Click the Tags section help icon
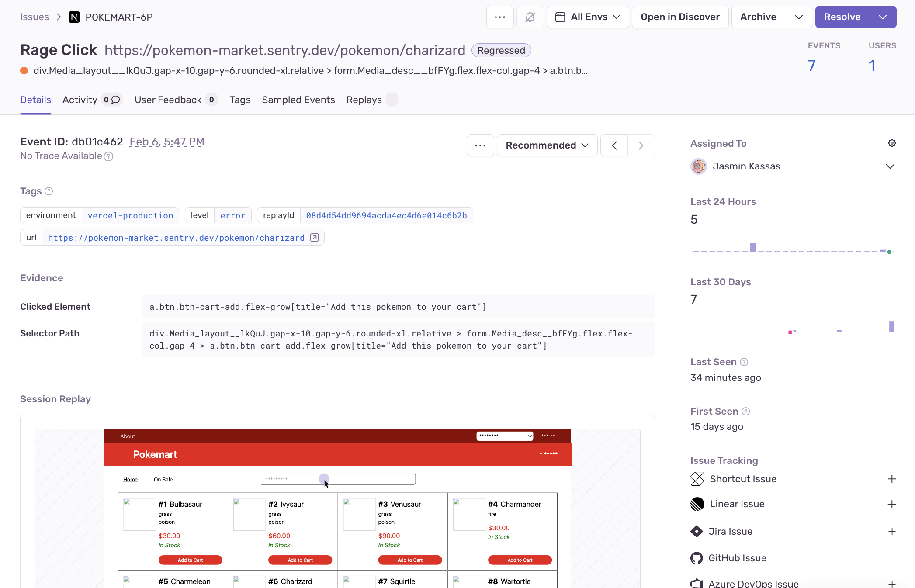This screenshot has height=588, width=915. (x=49, y=191)
